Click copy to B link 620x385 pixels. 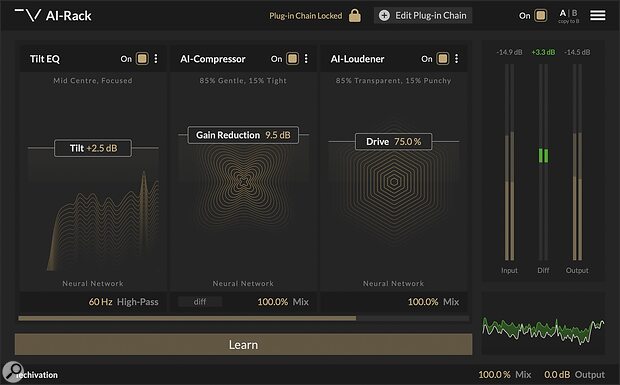[x=569, y=21]
